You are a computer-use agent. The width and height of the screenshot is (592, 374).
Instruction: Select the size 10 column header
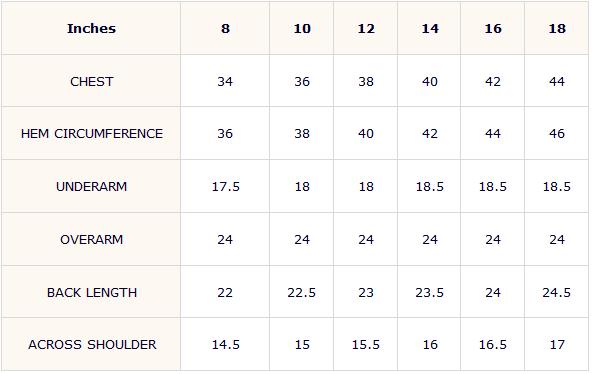[x=302, y=28]
